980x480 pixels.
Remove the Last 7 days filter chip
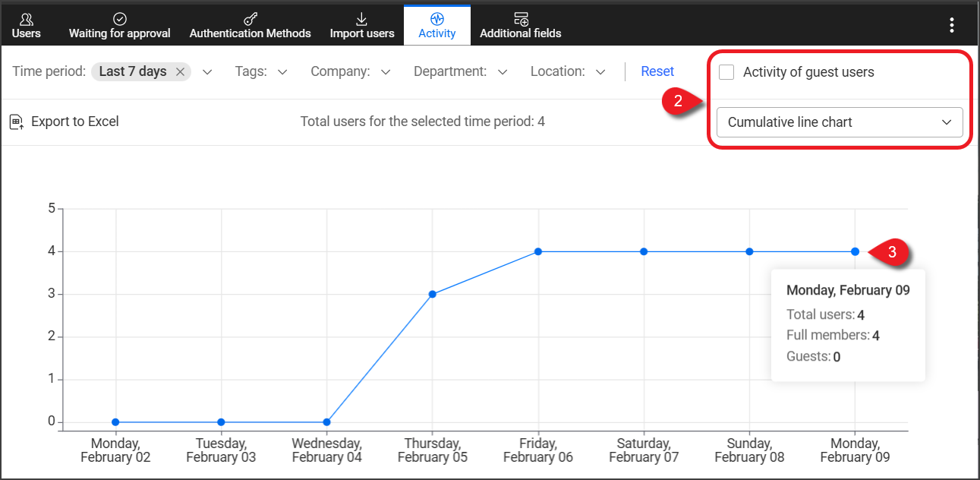click(x=180, y=71)
